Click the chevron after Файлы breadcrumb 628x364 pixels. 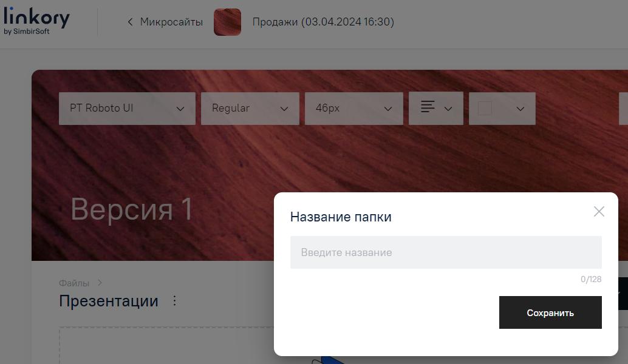point(100,283)
